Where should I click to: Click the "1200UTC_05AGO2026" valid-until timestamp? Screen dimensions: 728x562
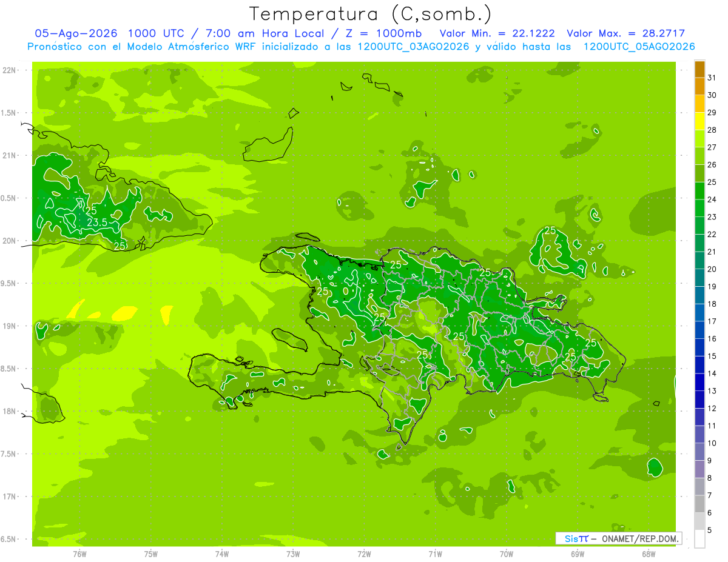[639, 47]
